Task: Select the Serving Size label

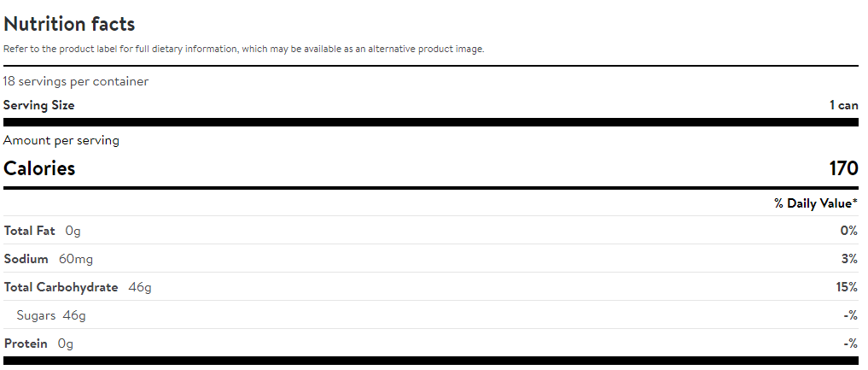Action: (x=38, y=105)
